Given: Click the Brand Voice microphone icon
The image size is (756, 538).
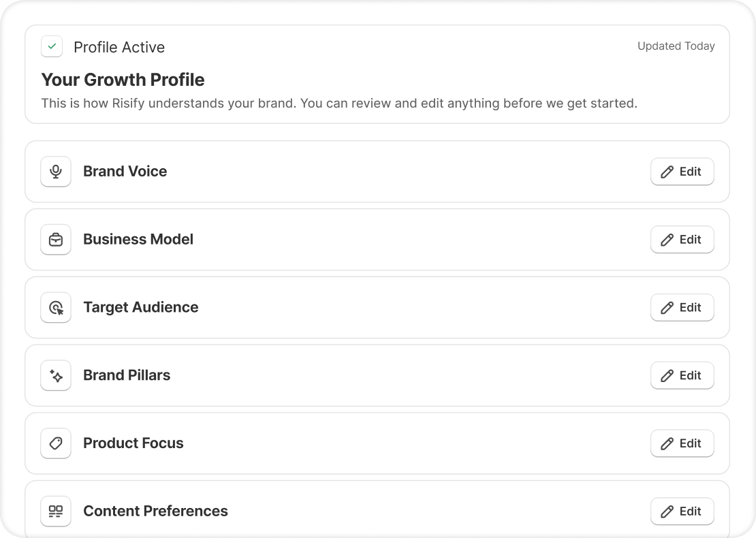Looking at the screenshot, I should 56,172.
